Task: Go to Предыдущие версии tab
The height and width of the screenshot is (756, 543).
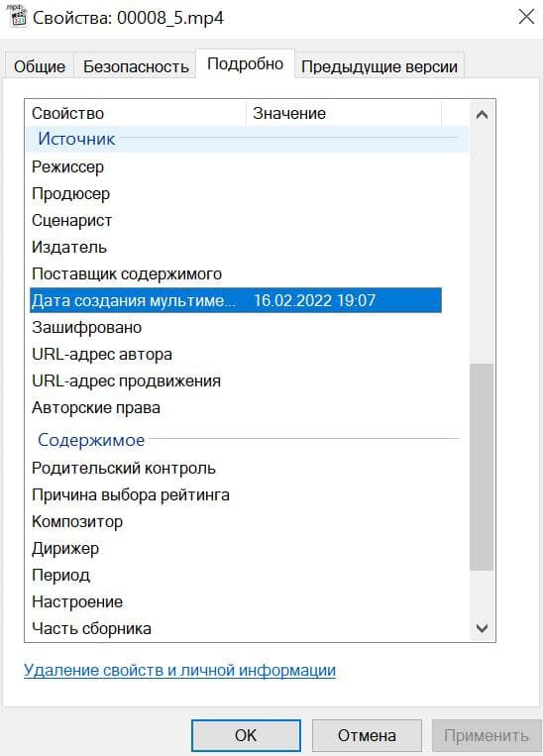Action: tap(380, 66)
